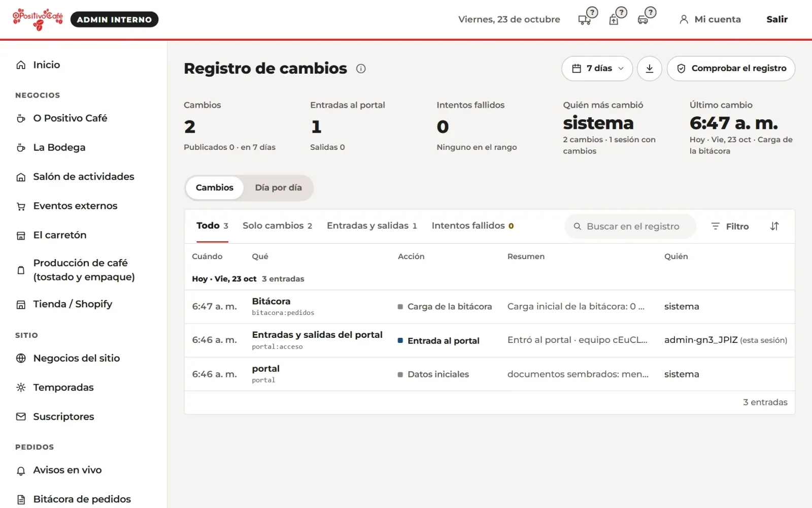The image size is (812, 508).
Task: Click 'admin·gn3_JPIZ' in the Quién column
Action: (x=701, y=340)
